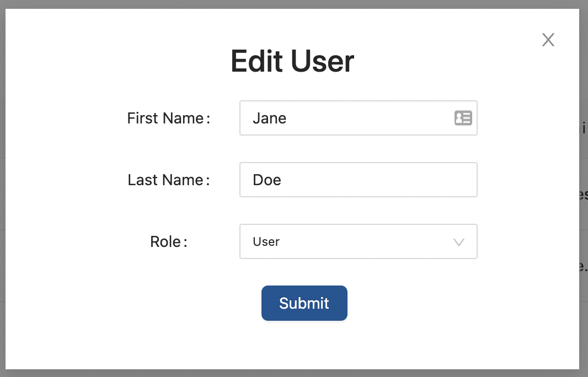Place cursor on the text "Doe"

267,180
